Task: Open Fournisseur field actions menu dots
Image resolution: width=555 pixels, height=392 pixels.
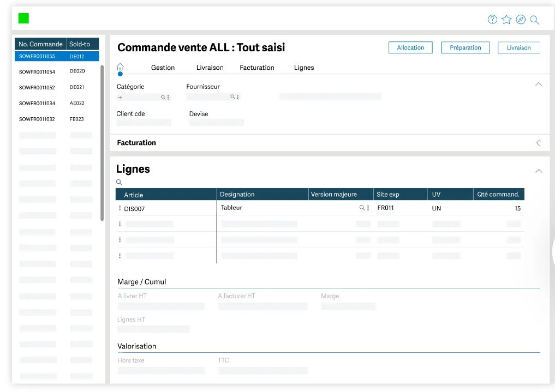Action: [238, 97]
